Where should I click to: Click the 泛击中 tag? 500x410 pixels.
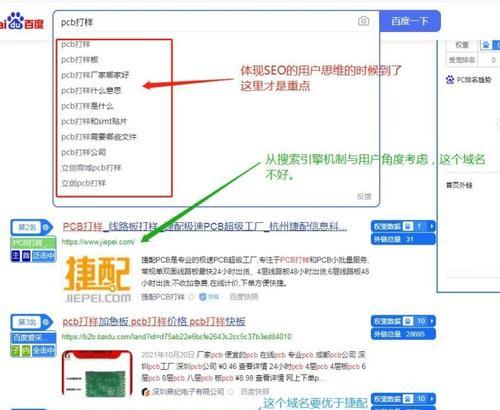click(44, 256)
